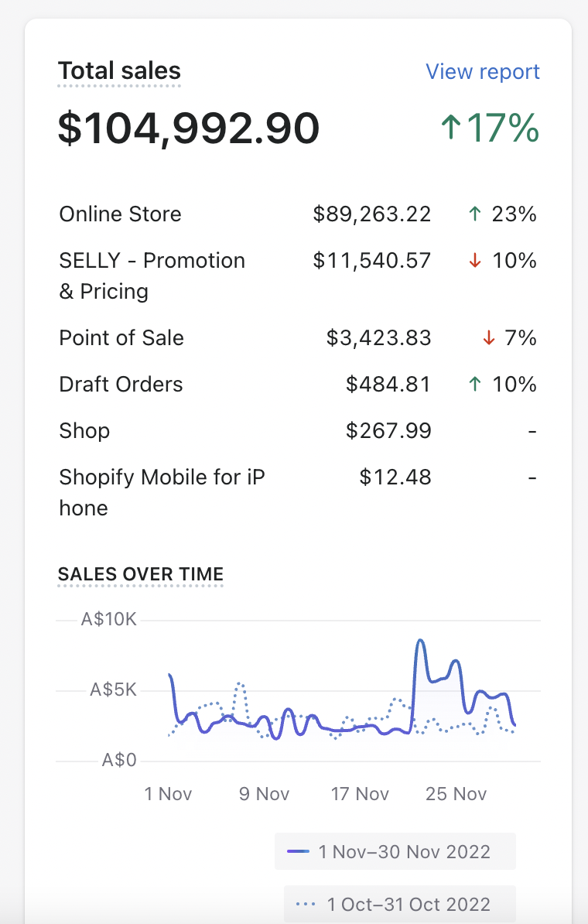Click the Total sales heading

click(x=119, y=71)
